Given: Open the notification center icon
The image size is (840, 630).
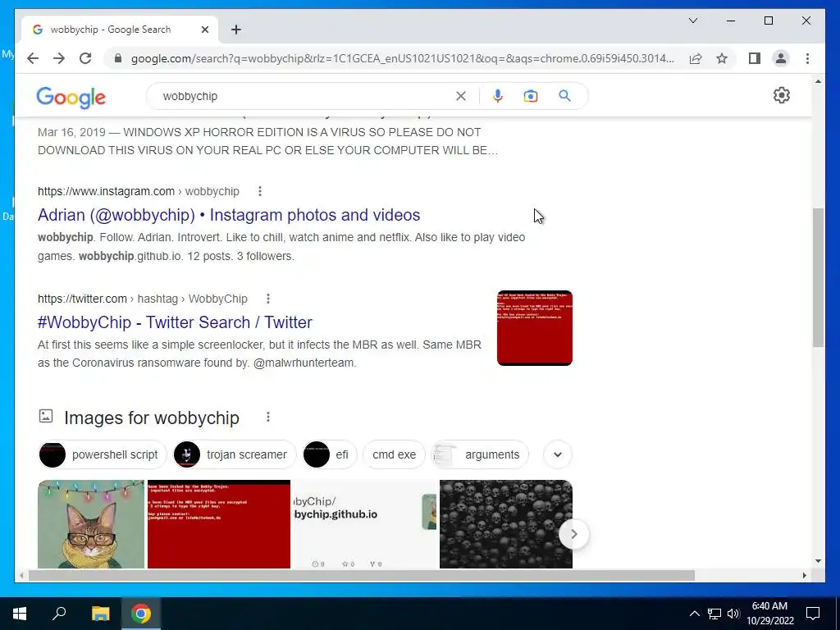Looking at the screenshot, I should 813,614.
